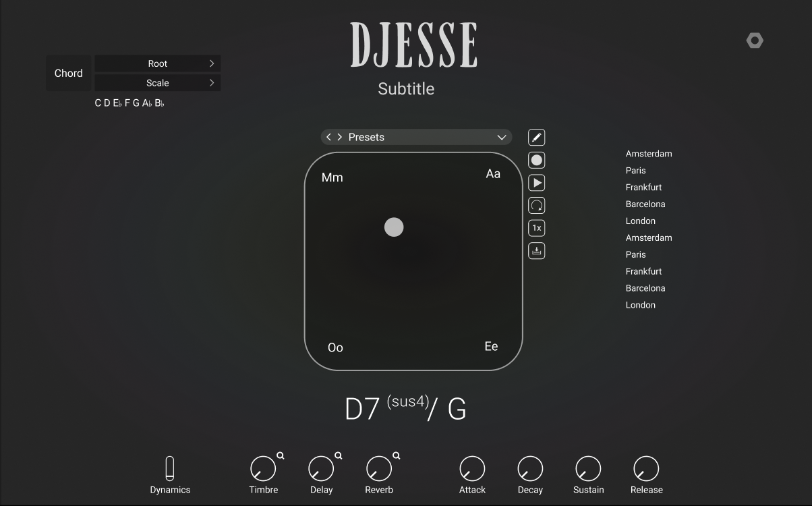The height and width of the screenshot is (506, 812).
Task: Click the Release knob
Action: [646, 469]
